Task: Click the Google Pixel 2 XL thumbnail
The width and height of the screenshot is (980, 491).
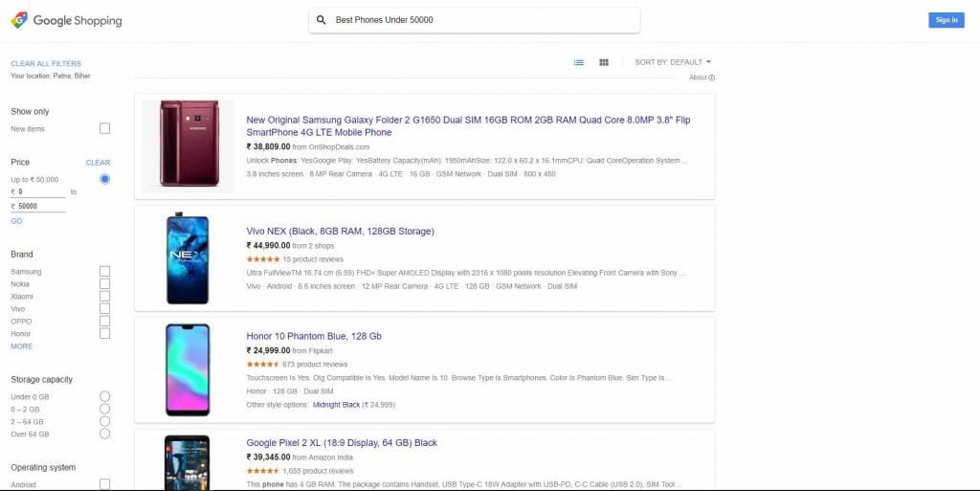Action: click(187, 463)
